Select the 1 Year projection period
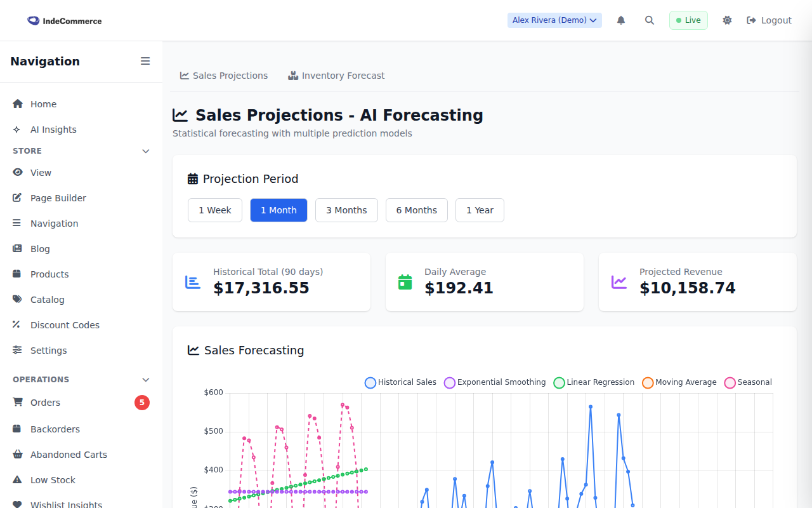812x508 pixels. [x=480, y=210]
